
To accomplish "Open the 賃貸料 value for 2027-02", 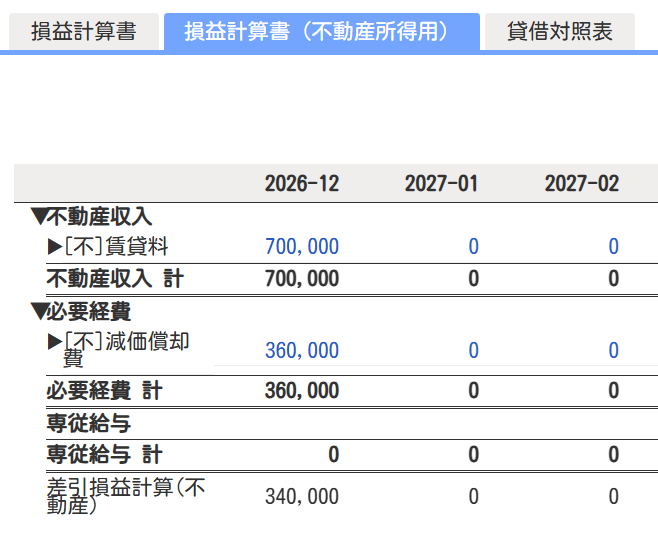I will [x=613, y=247].
